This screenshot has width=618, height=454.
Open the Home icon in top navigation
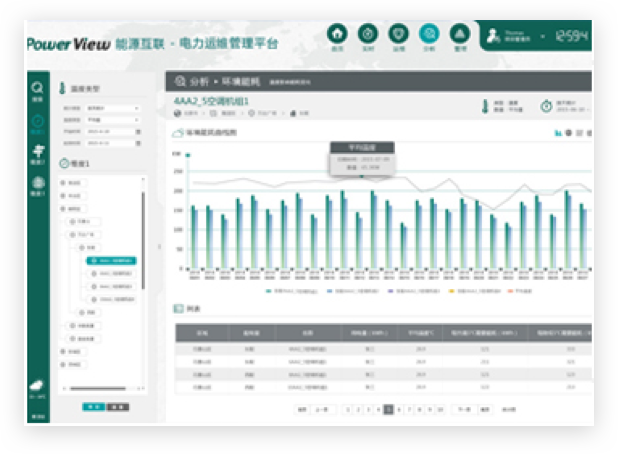[338, 34]
